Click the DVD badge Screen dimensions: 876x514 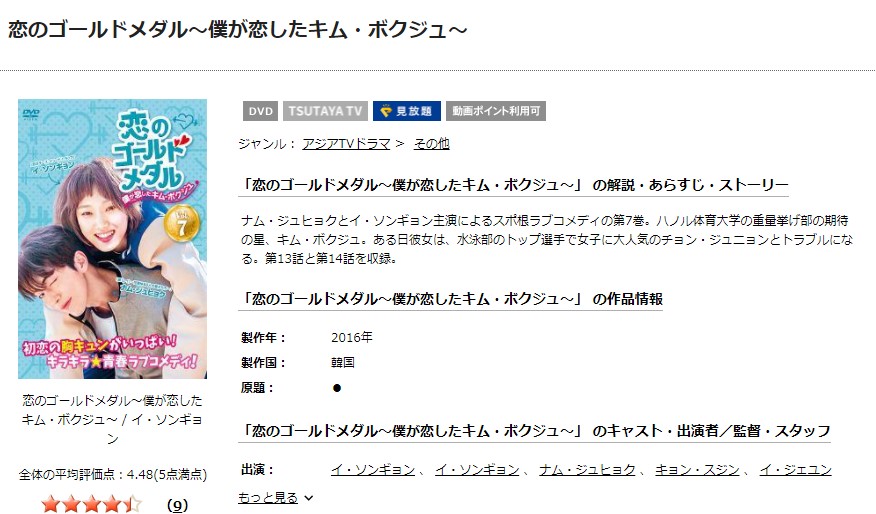point(260,111)
